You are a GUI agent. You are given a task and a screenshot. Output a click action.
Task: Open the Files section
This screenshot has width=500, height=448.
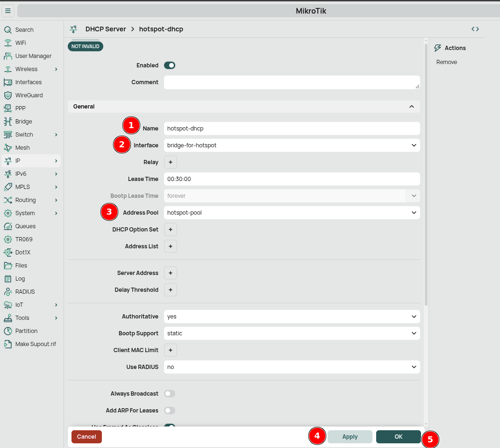(x=21, y=265)
